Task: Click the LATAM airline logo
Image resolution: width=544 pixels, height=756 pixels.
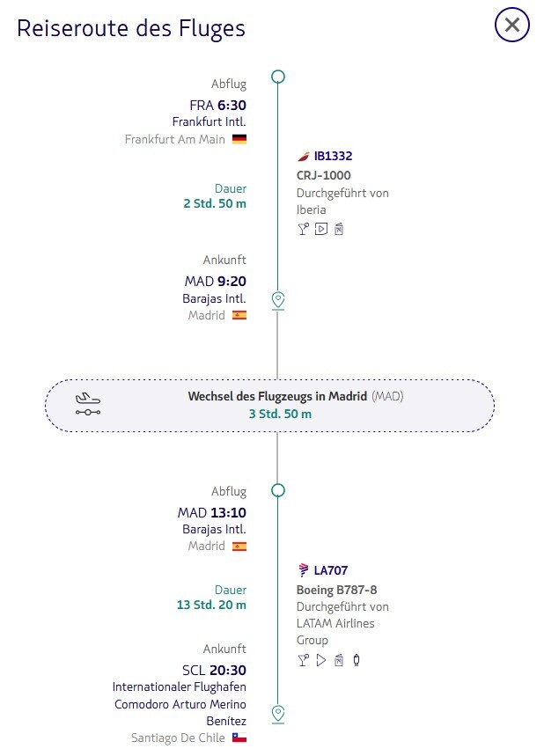Action: [304, 570]
